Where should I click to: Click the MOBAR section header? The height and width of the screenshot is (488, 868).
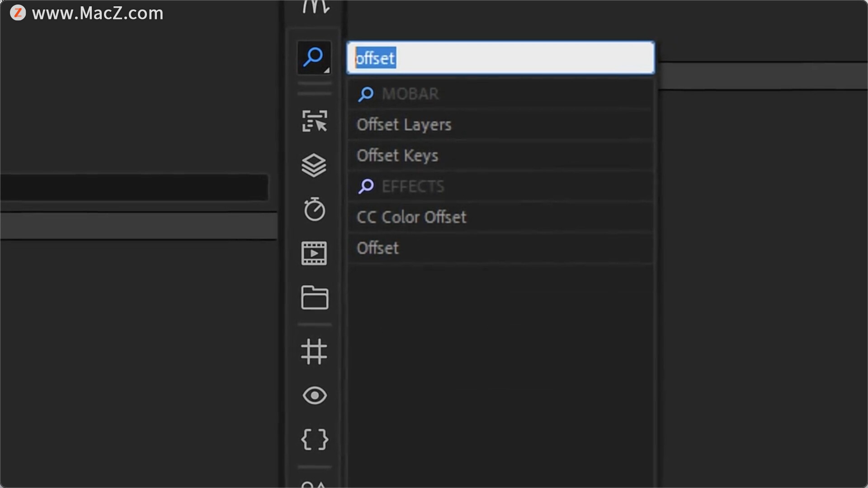pyautogui.click(x=410, y=94)
